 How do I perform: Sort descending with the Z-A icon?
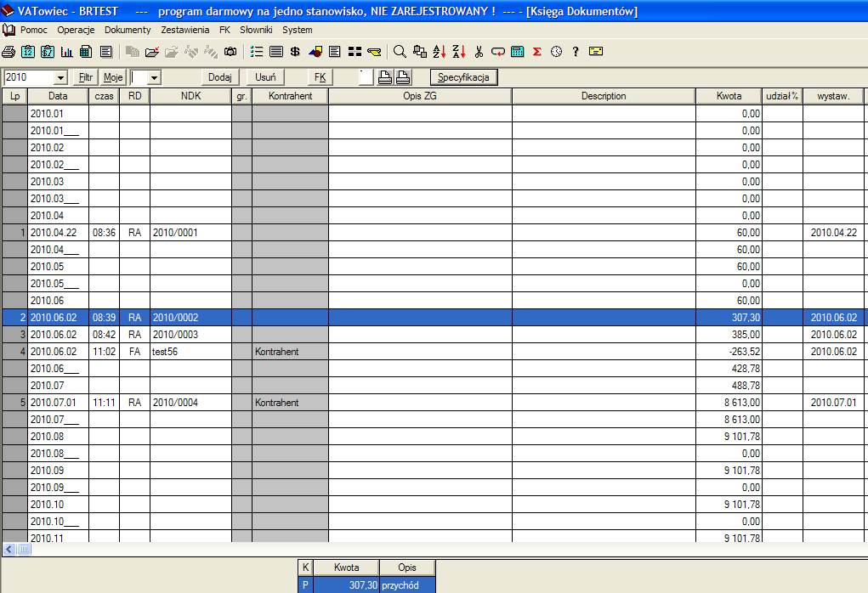click(459, 52)
